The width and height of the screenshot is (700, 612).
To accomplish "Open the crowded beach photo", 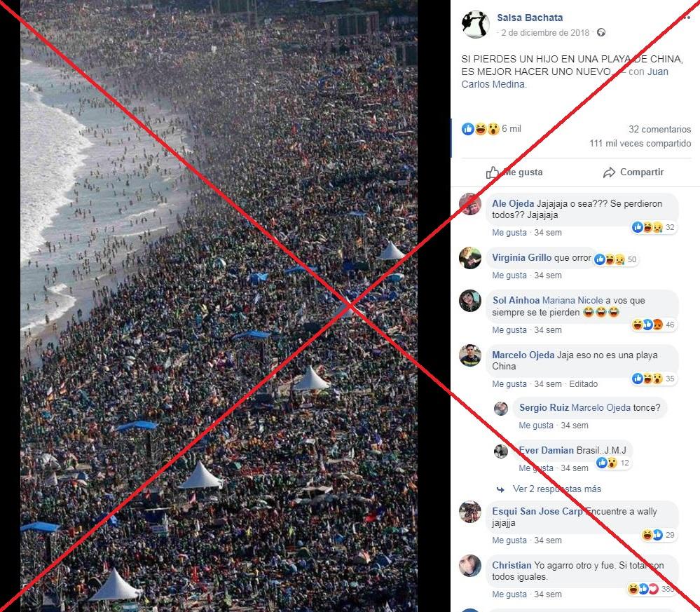I will pyautogui.click(x=219, y=306).
